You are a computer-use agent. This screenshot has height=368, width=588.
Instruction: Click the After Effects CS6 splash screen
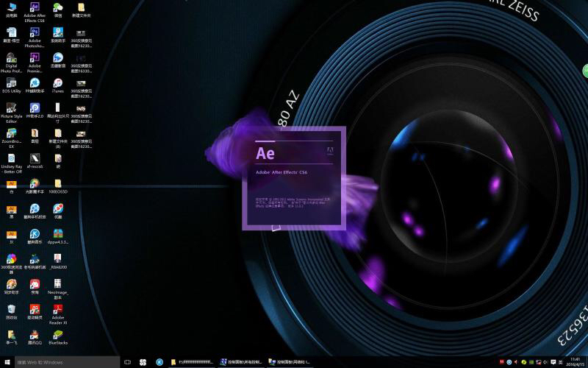(x=294, y=178)
